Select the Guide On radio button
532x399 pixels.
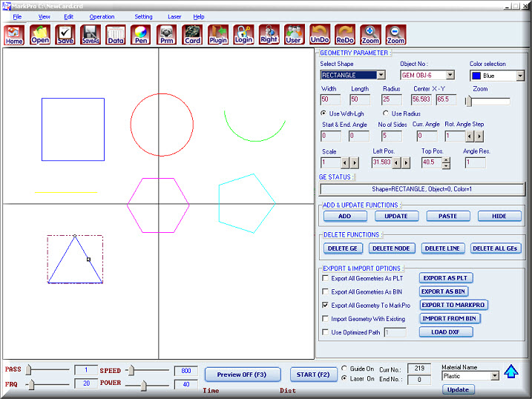pyautogui.click(x=344, y=369)
